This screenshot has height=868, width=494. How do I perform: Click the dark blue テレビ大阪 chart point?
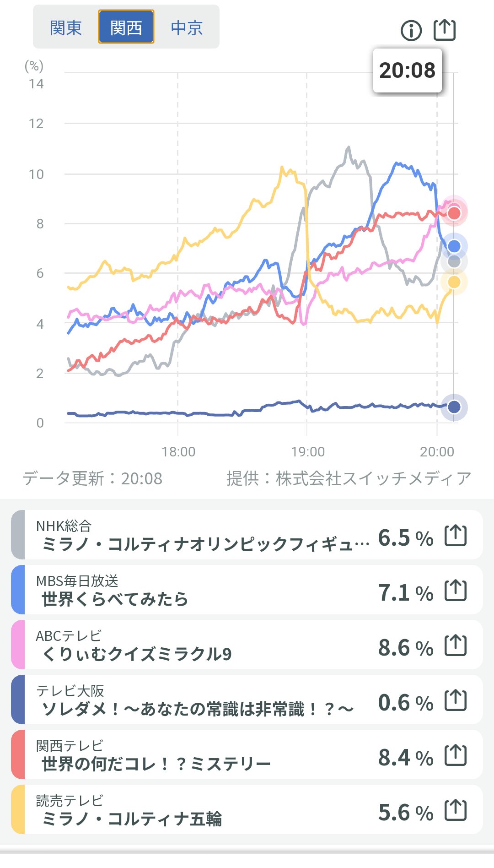(x=454, y=407)
